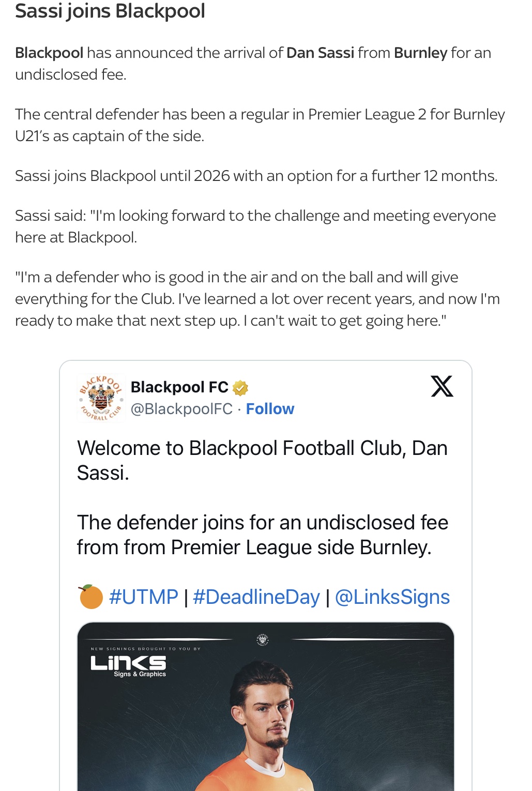This screenshot has width=532, height=791.
Task: Visit the @LinksSigns mention
Action: pos(392,597)
